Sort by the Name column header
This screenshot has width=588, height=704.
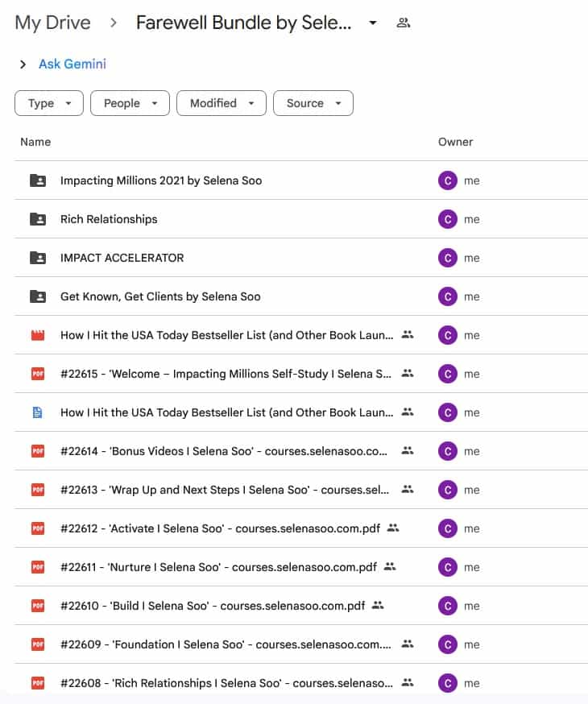pyautogui.click(x=35, y=142)
